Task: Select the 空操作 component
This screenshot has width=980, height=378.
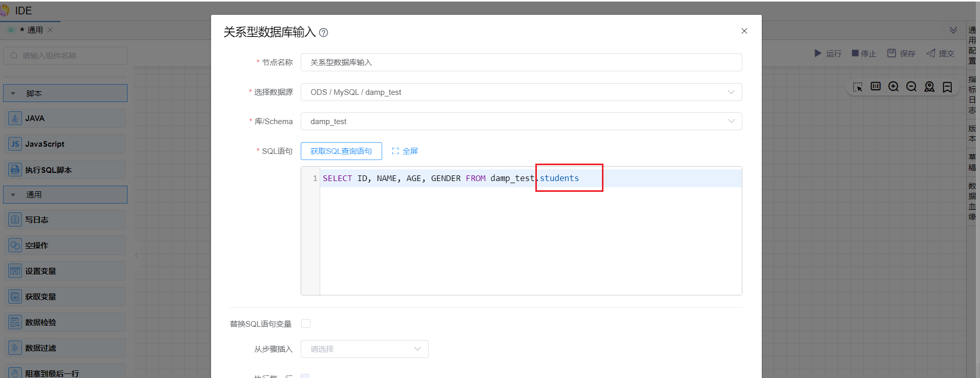Action: click(65, 245)
